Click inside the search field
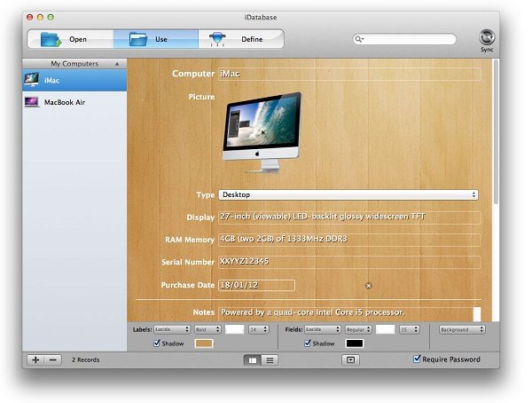Image resolution: width=532 pixels, height=403 pixels. click(404, 39)
